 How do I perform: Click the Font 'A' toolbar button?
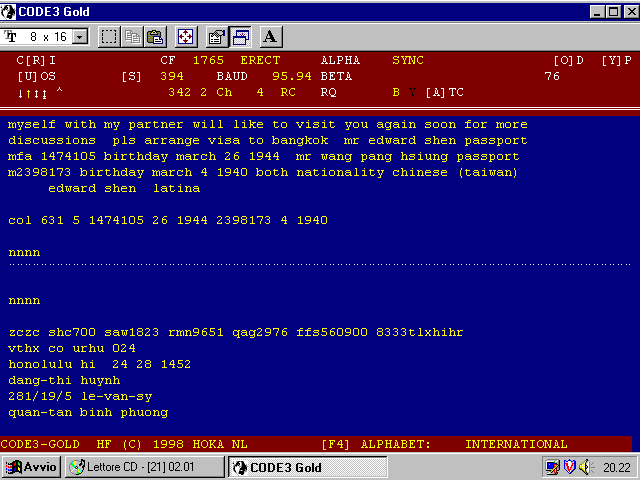coord(271,37)
